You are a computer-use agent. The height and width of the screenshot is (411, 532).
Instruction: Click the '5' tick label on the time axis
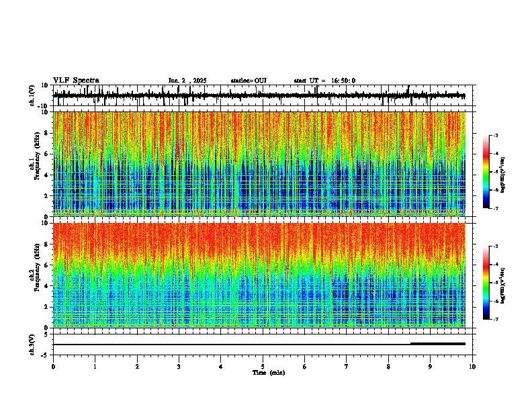tap(263, 367)
